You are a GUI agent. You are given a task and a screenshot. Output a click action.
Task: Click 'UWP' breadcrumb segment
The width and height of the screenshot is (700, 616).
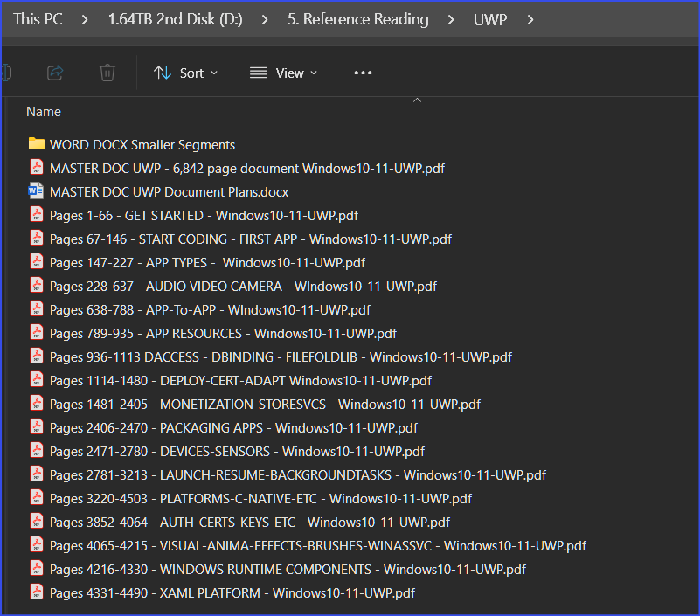490,19
